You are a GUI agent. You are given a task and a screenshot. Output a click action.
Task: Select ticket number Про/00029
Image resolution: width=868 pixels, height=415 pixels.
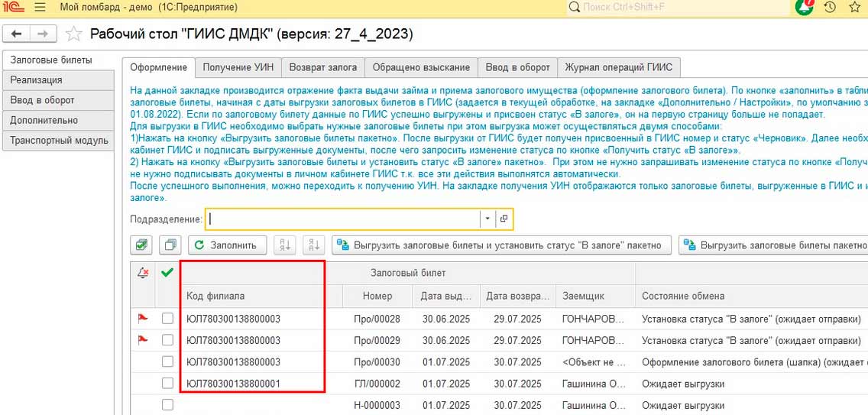coord(377,340)
